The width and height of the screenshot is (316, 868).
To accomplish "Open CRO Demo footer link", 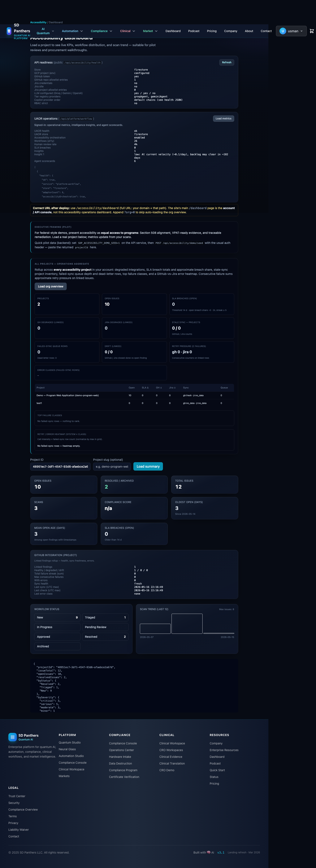I will [x=167, y=770].
